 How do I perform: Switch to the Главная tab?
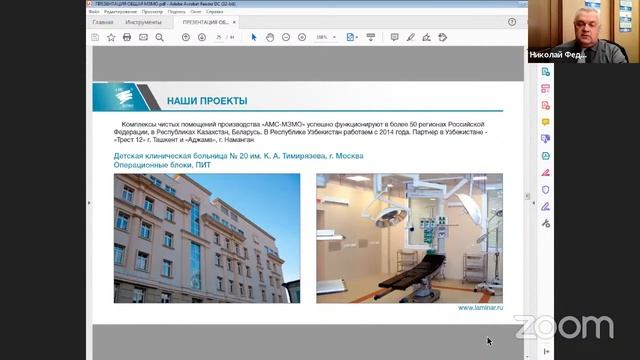click(x=103, y=22)
